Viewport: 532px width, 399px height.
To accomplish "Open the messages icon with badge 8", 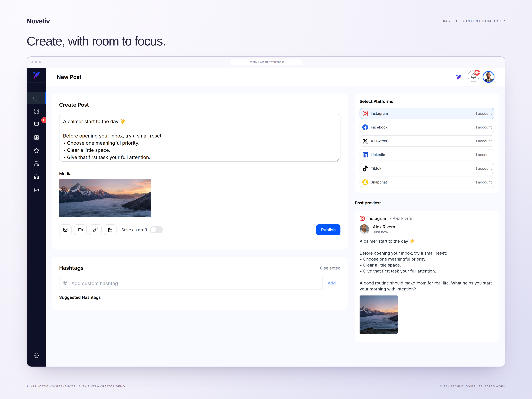I will click(36, 124).
